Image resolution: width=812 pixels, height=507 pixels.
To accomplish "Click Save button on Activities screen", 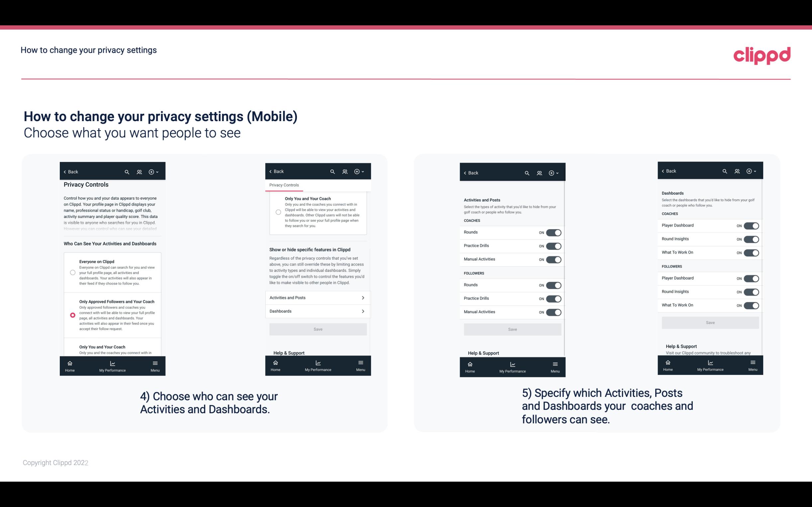I will [511, 329].
